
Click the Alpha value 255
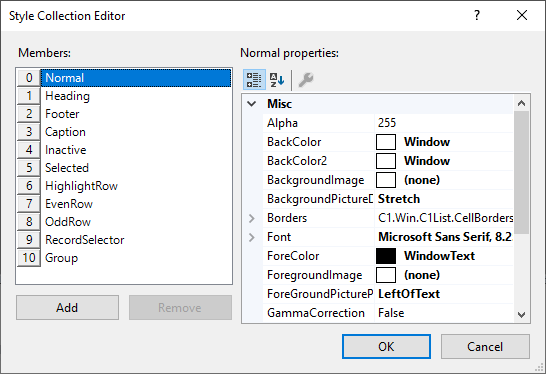(387, 123)
